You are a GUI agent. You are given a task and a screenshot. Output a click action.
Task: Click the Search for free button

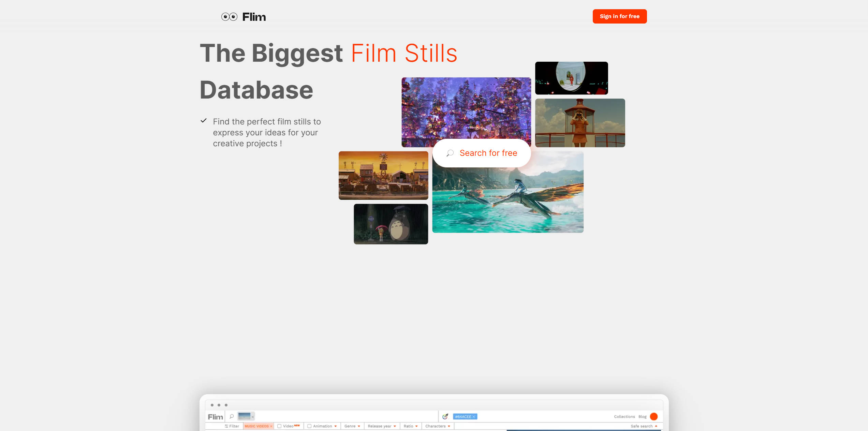tap(481, 153)
